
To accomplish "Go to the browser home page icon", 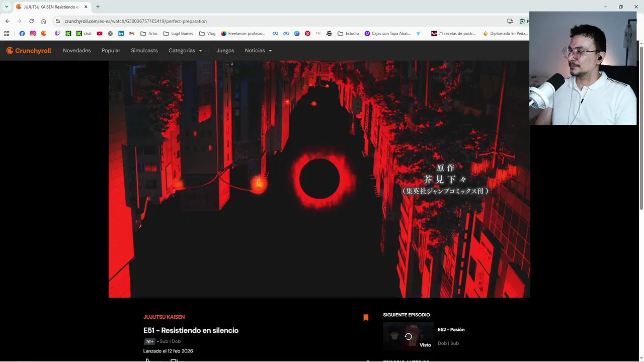I will 43,21.
